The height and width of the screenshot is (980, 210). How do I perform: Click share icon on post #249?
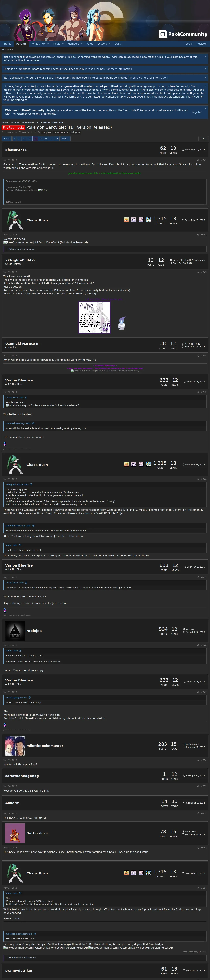click(198, 692)
